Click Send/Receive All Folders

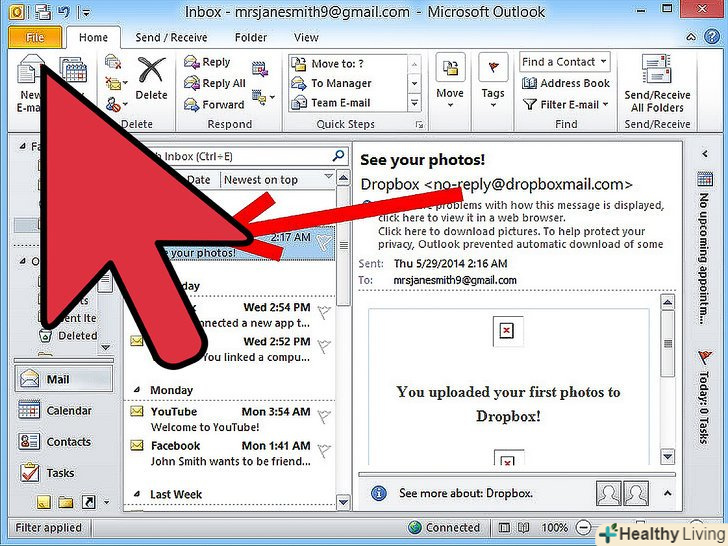coord(657,84)
